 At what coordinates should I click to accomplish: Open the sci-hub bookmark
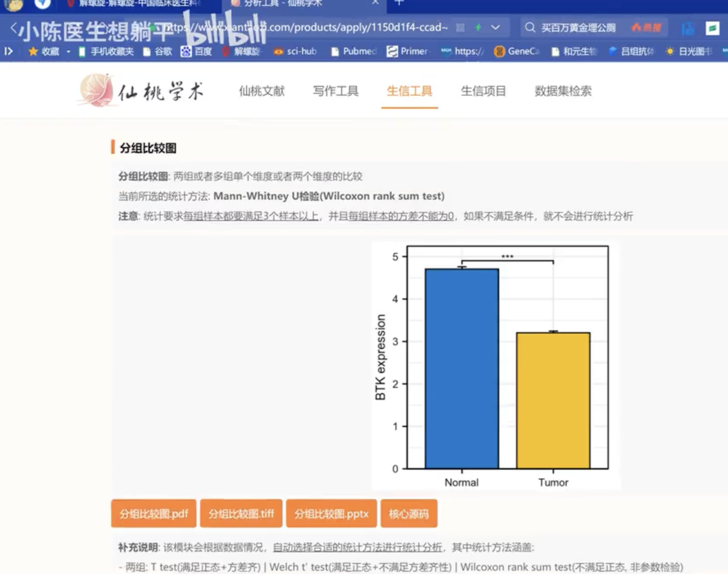[x=295, y=51]
